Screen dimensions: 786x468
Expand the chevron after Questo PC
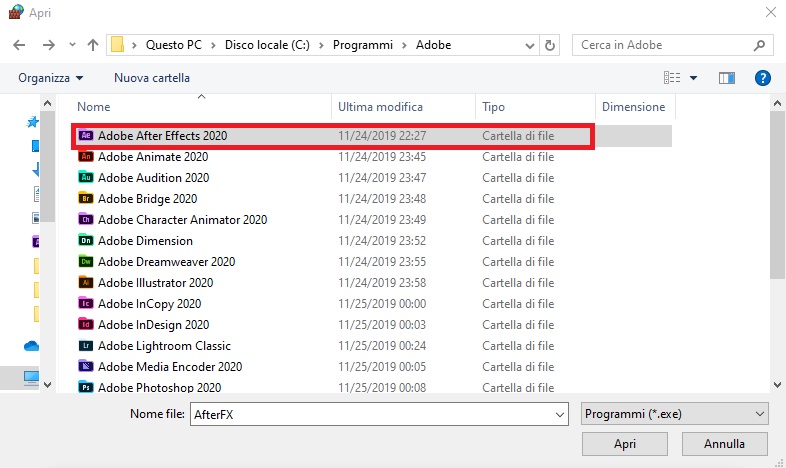click(x=213, y=45)
